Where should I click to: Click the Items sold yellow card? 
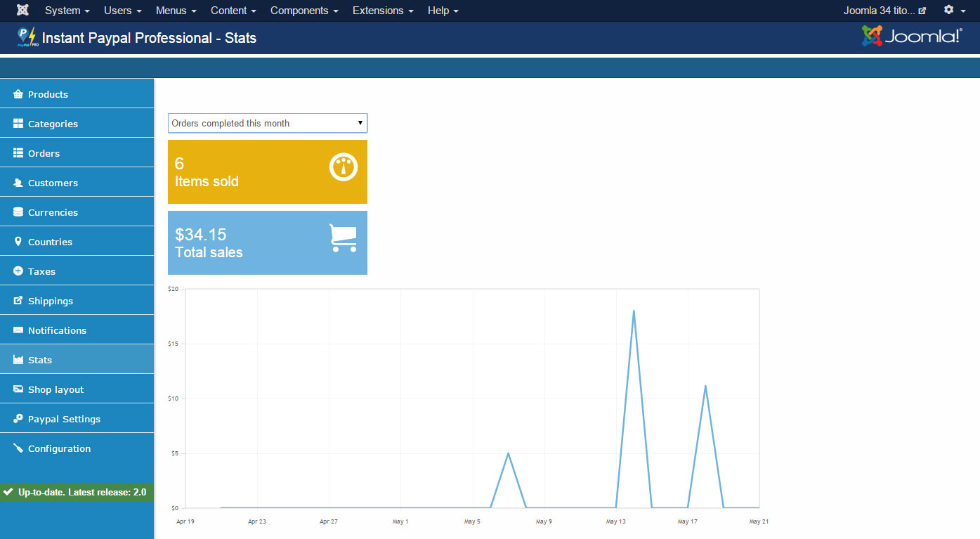click(x=268, y=171)
